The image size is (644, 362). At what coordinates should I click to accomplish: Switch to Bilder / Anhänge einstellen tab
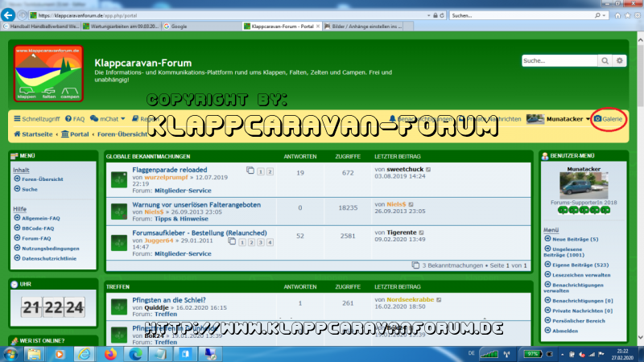tap(364, 27)
